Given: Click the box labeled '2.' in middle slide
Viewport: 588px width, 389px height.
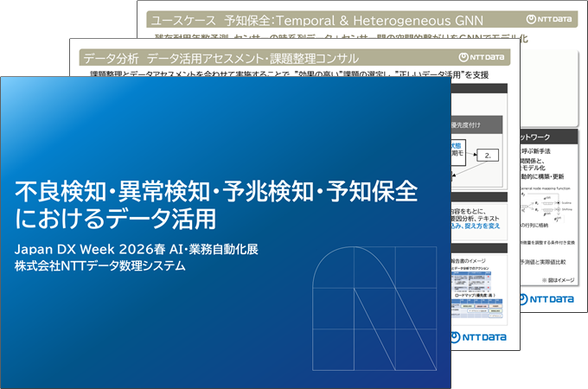Looking at the screenshot, I should 488,155.
